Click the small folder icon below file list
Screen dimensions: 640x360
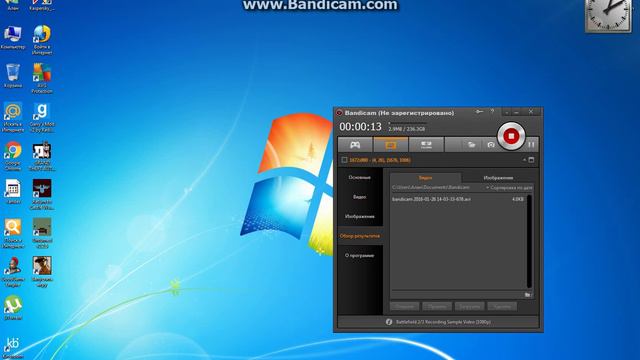527,295
